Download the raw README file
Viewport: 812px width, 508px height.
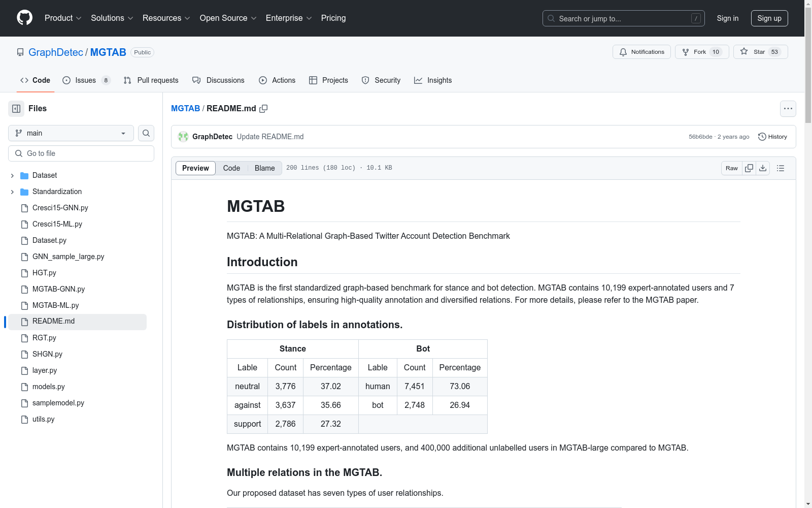[763, 168]
